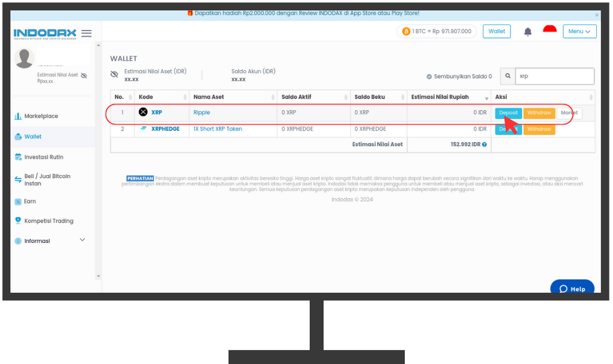
Task: Enable Sembunyikan Saldo 0 checkbox
Action: tap(429, 77)
